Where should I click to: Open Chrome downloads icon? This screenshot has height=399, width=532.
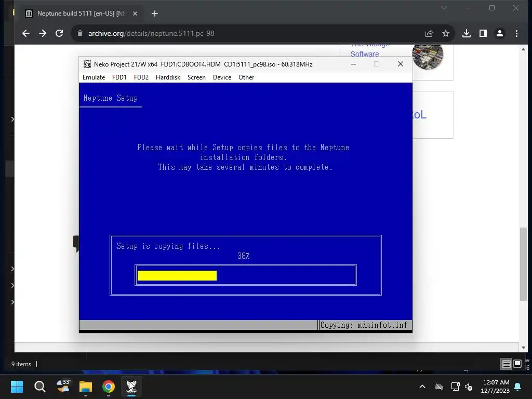click(467, 33)
